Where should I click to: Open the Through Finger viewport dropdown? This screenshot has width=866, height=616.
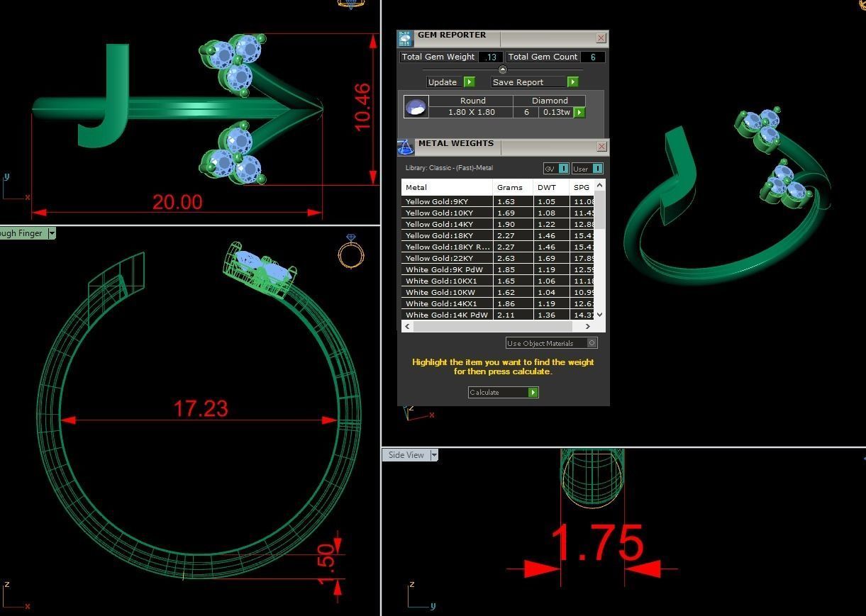pyautogui.click(x=52, y=233)
